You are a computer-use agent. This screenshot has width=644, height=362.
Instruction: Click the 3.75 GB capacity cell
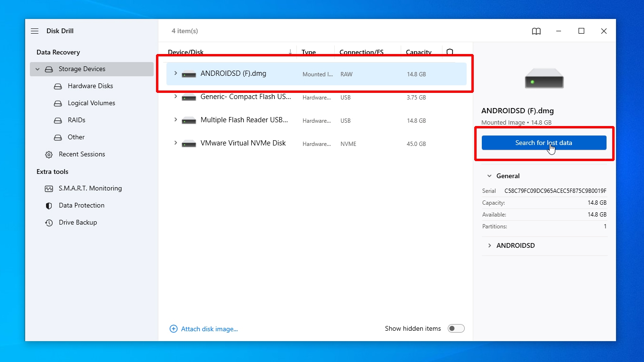pyautogui.click(x=416, y=98)
